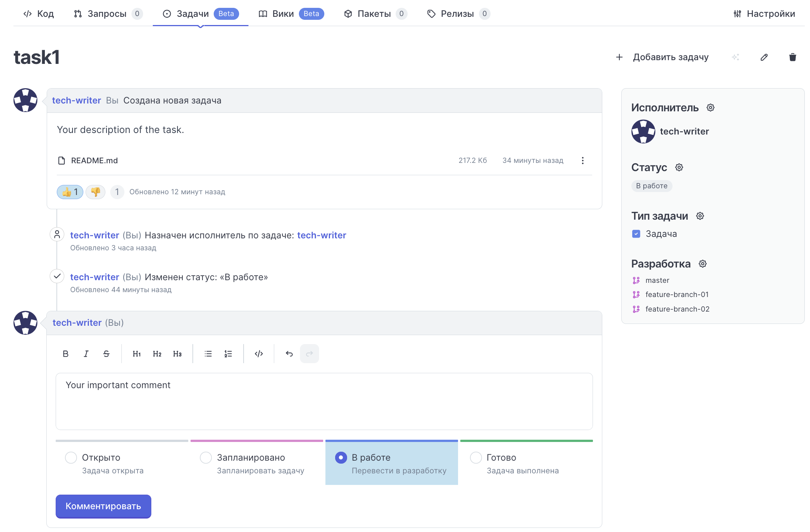Viewport: 810px width, 532px height.
Task: Click tech-writer link in status change event
Action: (95, 277)
